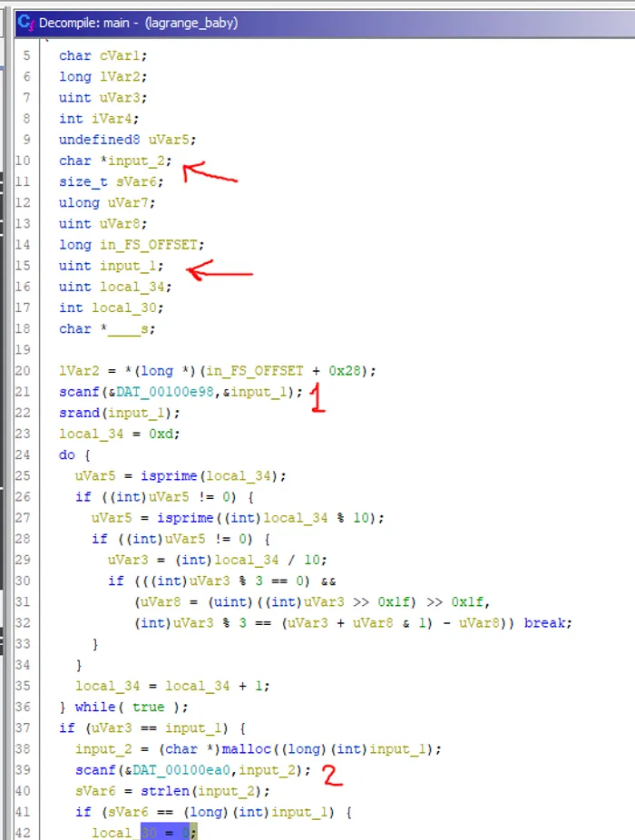Click 'uVar3 = (int)local_34 / 10;' line
The image size is (635, 840).
(217, 560)
